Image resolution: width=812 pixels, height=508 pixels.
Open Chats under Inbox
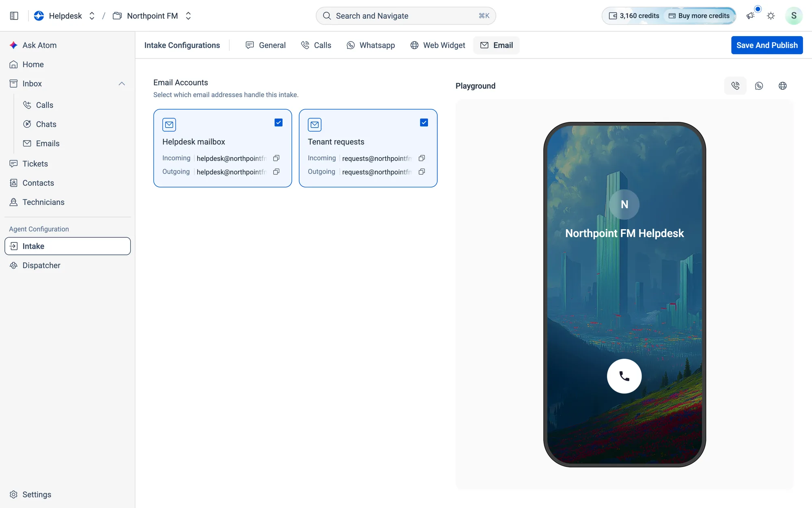[75, 124]
